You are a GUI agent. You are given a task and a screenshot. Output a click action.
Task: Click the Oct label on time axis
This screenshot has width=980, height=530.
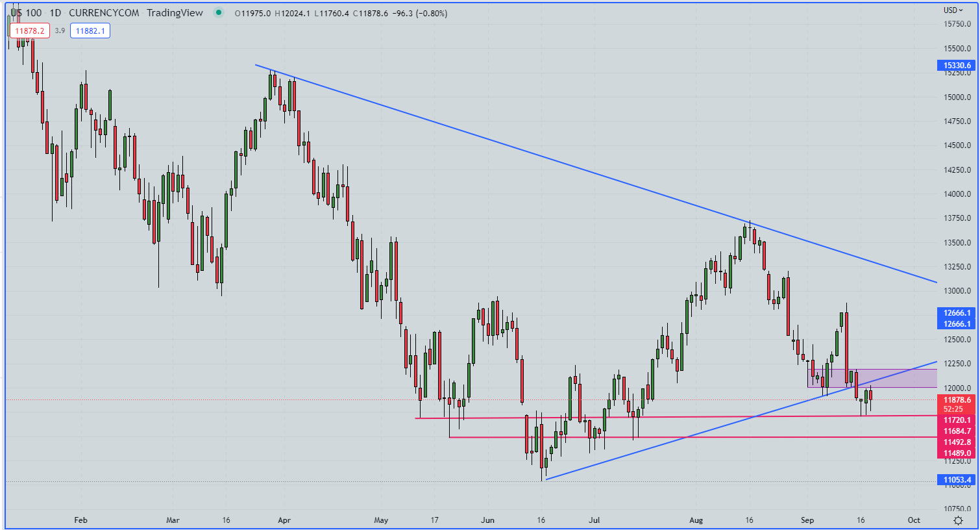(x=914, y=520)
